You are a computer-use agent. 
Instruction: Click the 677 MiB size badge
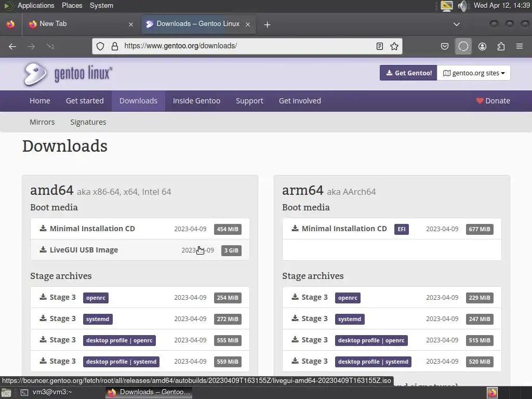tap(480, 229)
